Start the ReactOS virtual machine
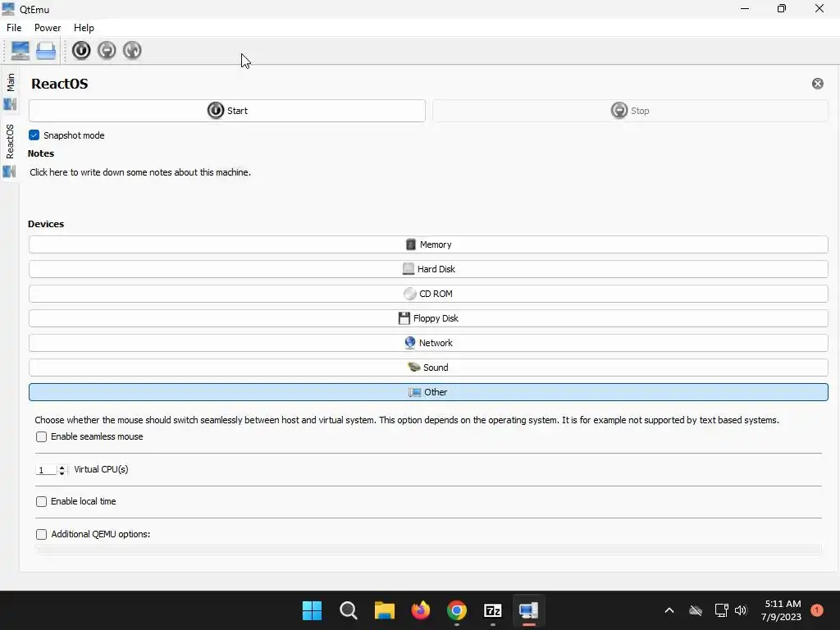The height and width of the screenshot is (630, 840). click(x=227, y=111)
